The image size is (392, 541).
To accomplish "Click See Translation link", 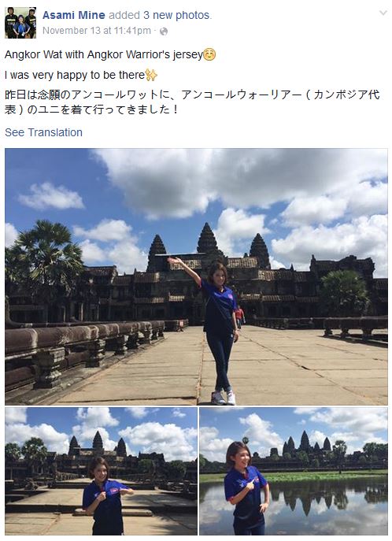I will point(43,132).
